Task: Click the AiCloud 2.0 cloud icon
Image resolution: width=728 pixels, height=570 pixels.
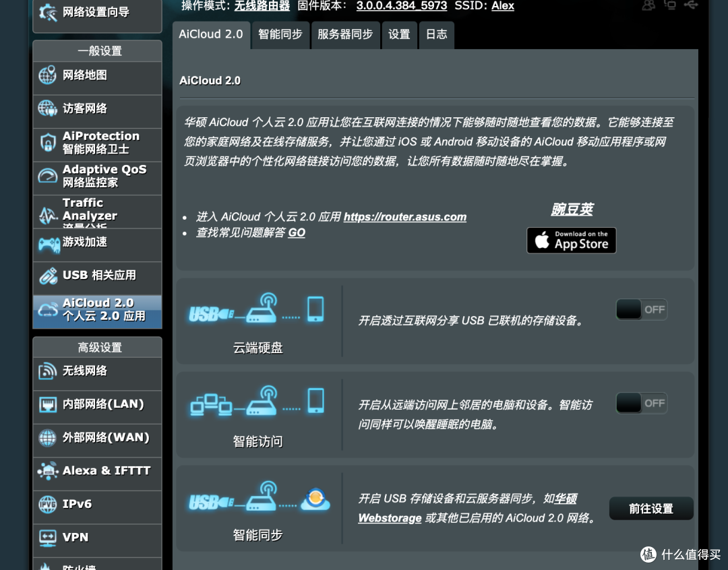Action: pyautogui.click(x=47, y=310)
